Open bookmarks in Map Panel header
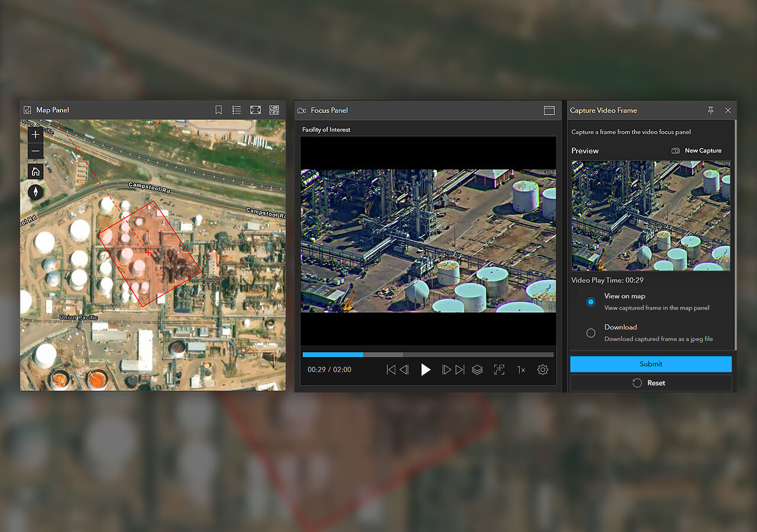The height and width of the screenshot is (532, 757). pos(218,110)
